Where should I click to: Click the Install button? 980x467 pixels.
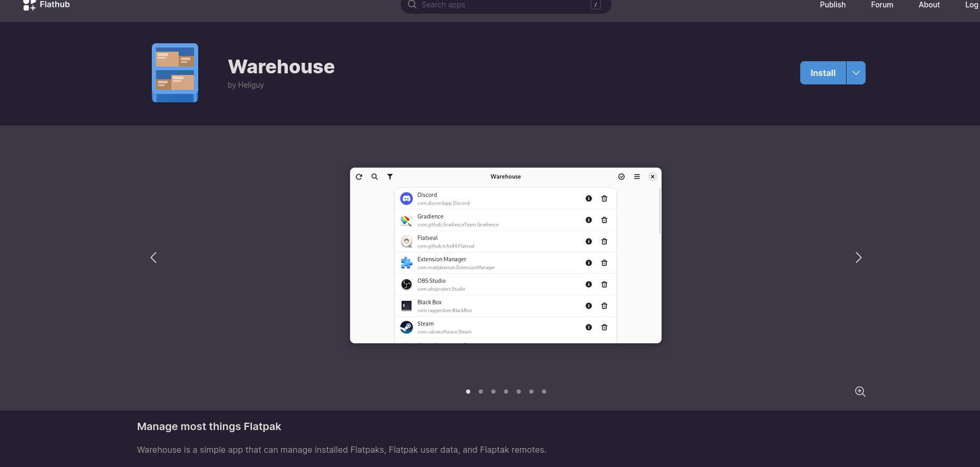click(823, 73)
